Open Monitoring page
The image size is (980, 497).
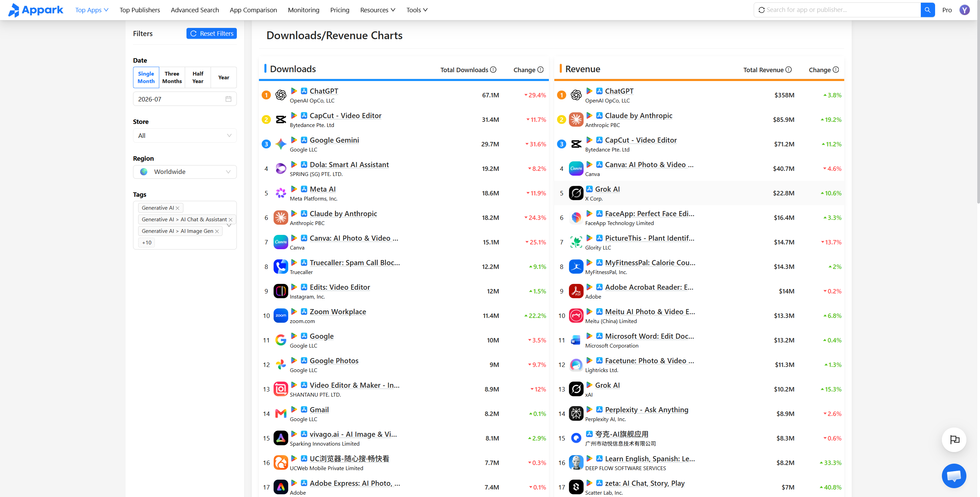pyautogui.click(x=304, y=10)
